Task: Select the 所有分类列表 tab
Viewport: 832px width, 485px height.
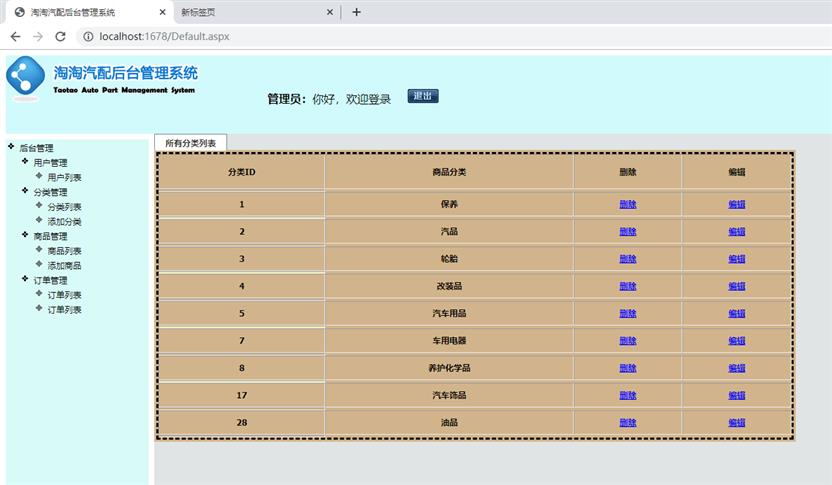Action: pyautogui.click(x=190, y=143)
